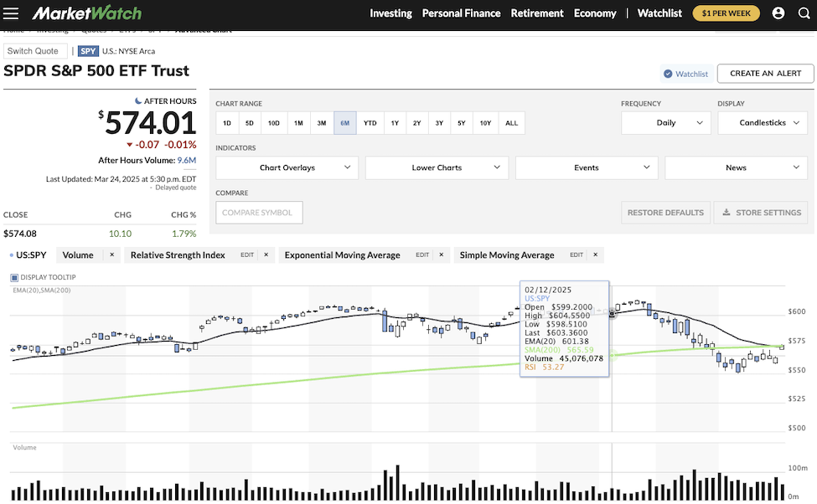Click the 1.79% change percent value
Image resolution: width=817 pixels, height=504 pixels.
[x=184, y=234]
